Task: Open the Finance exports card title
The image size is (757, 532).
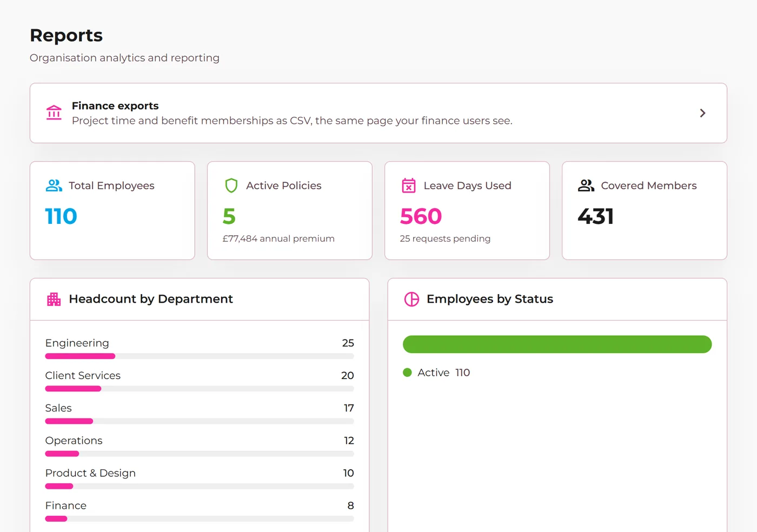Action: (115, 105)
